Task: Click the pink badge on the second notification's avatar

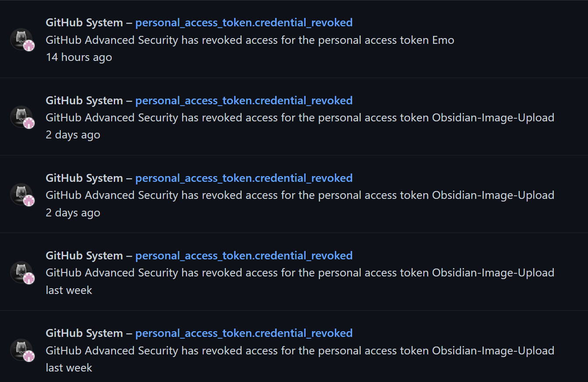Action: click(x=28, y=124)
